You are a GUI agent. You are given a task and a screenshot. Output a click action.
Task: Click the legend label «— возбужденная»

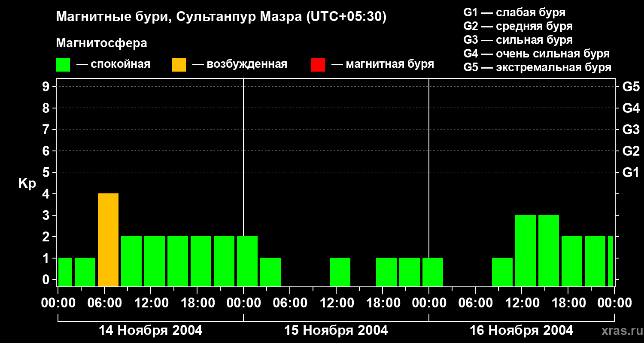240,64
